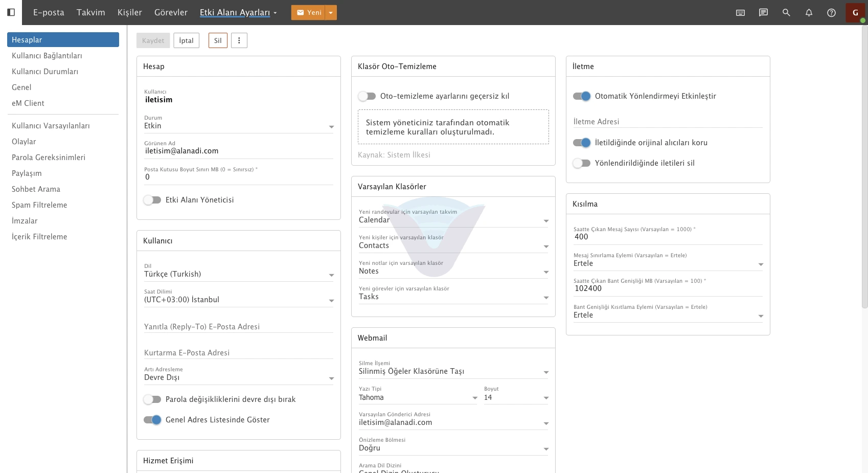
Task: Open Etki Alanı Ayarları menu
Action: coord(238,12)
